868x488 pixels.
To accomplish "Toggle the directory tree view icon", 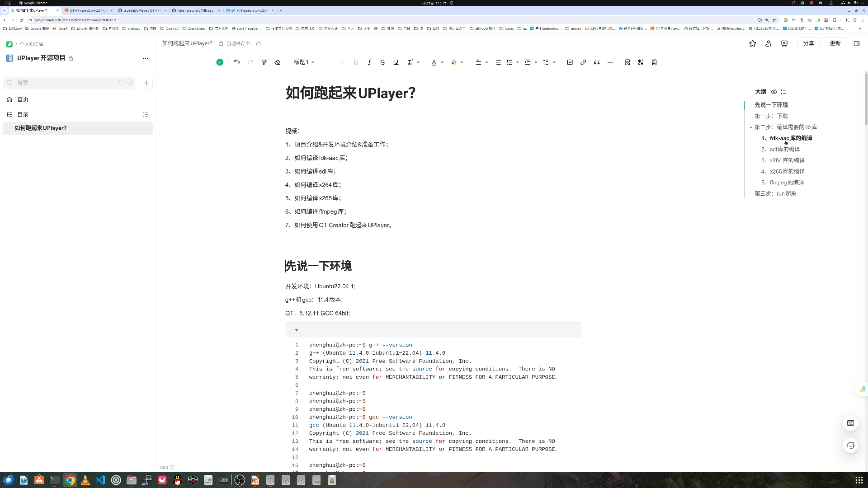I will (x=146, y=115).
